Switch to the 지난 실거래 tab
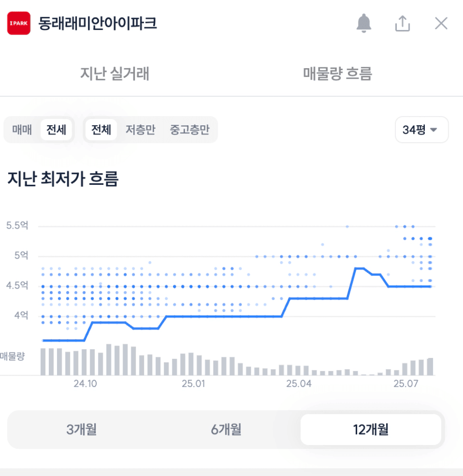463x476 pixels. point(114,73)
